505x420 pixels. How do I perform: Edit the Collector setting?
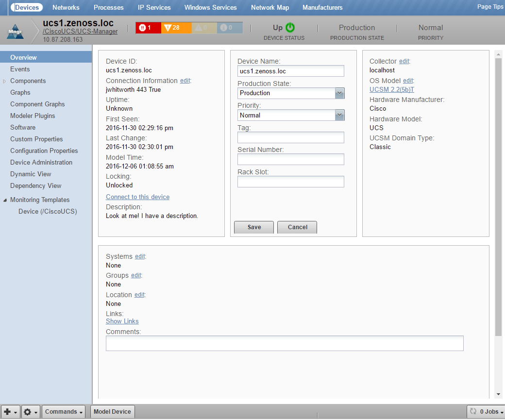coord(404,61)
